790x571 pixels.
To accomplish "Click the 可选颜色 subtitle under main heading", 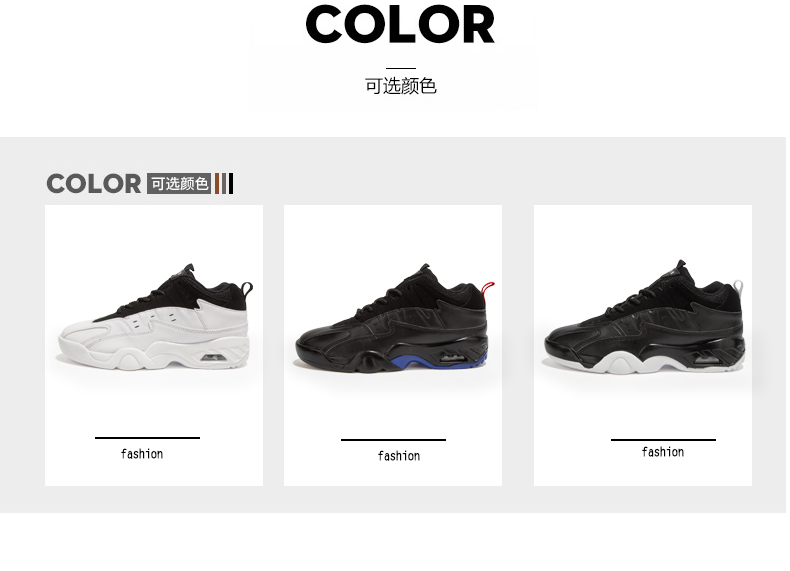I will point(401,86).
